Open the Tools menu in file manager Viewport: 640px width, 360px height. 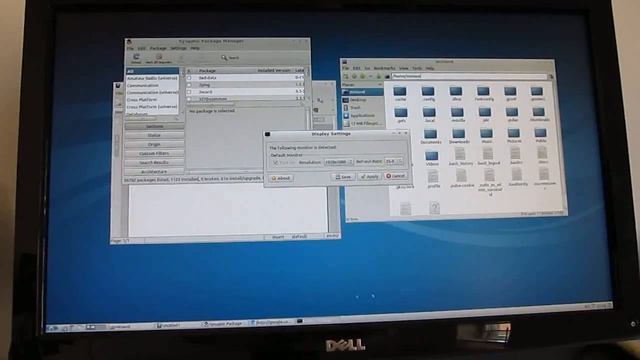point(417,68)
